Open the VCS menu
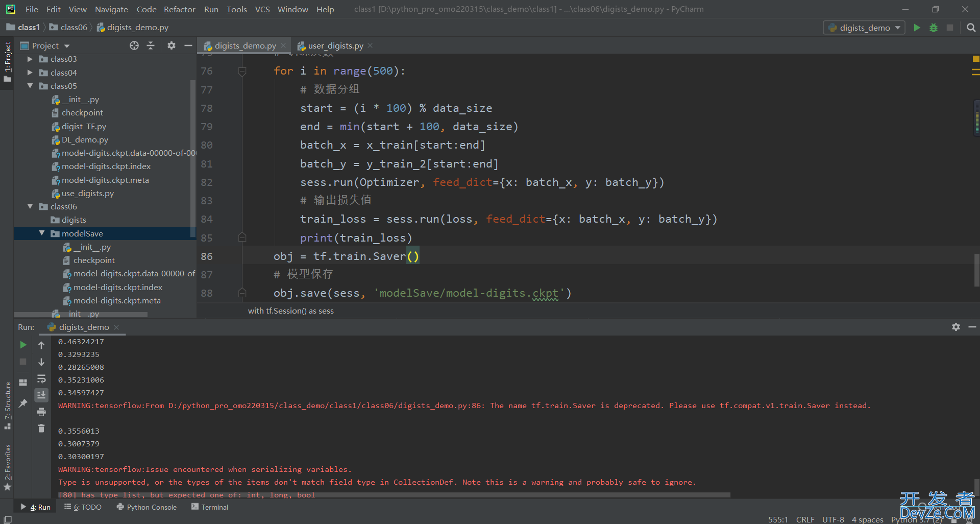 (262, 9)
